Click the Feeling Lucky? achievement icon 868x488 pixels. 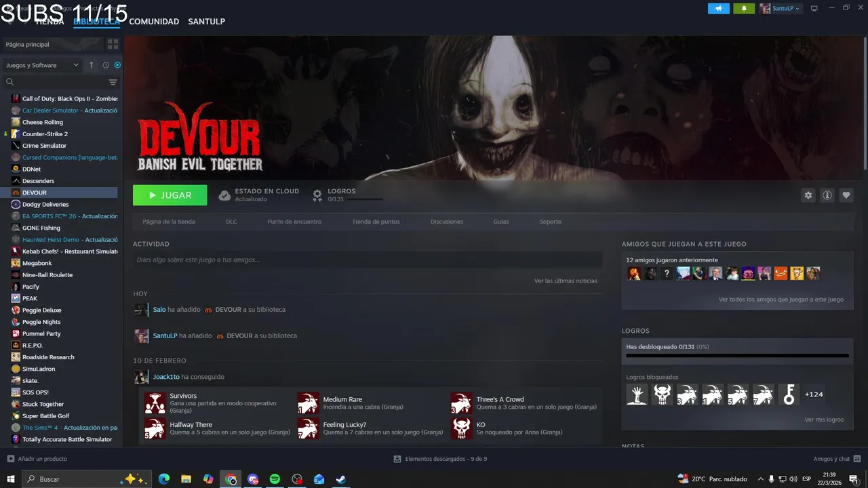pyautogui.click(x=308, y=428)
